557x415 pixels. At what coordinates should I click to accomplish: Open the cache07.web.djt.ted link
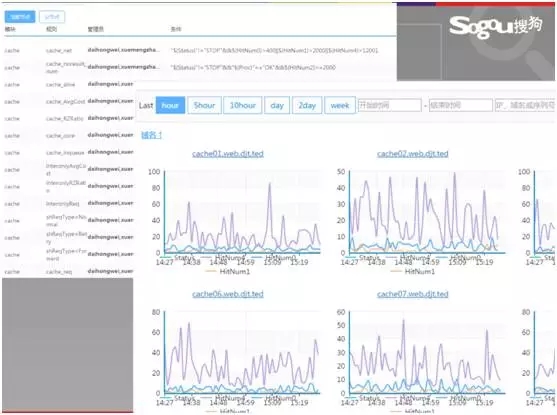pyautogui.click(x=412, y=294)
